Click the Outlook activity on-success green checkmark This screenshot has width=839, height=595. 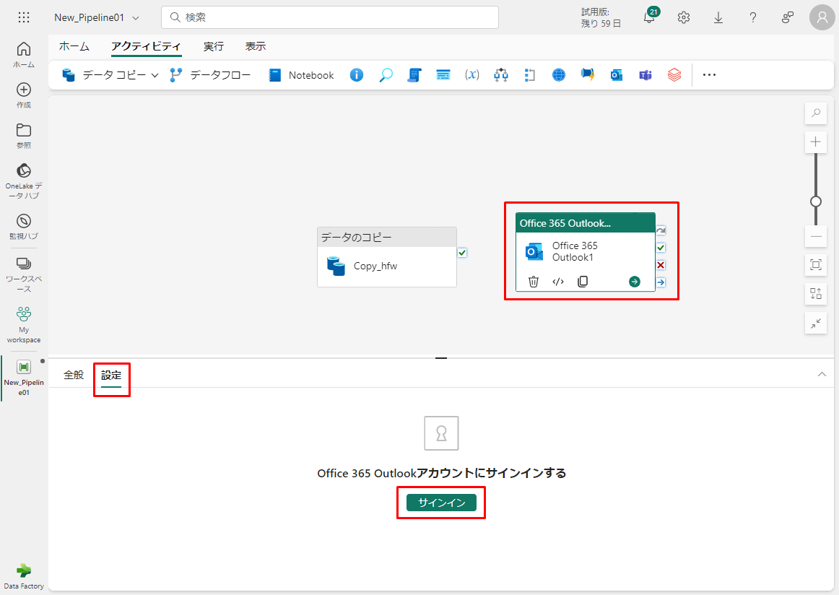click(661, 248)
